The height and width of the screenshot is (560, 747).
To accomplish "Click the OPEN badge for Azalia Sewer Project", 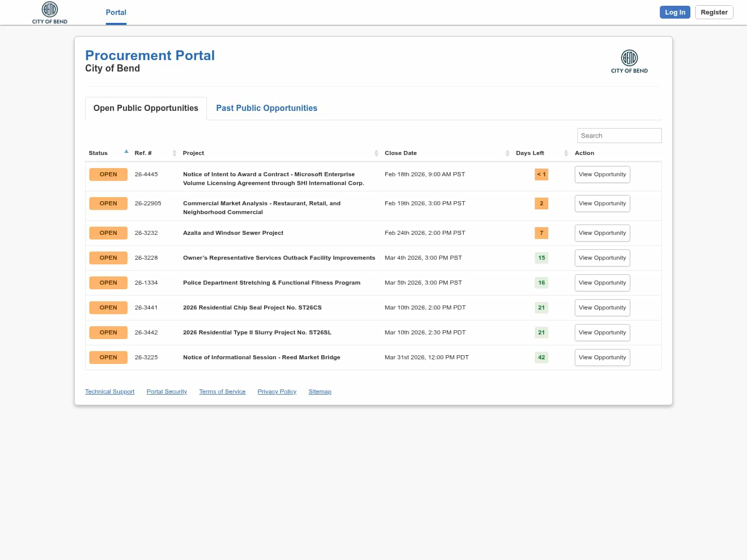I will (x=108, y=233).
